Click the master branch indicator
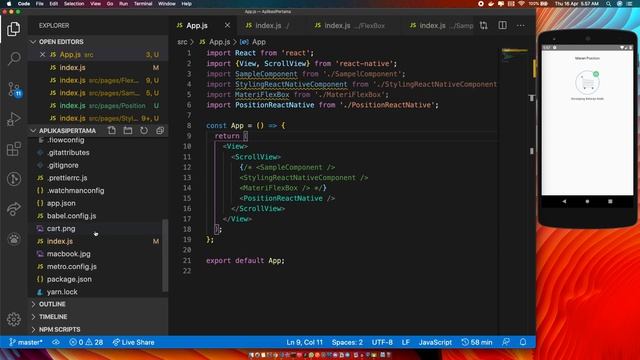This screenshot has height=360, width=640. pyautogui.click(x=26, y=342)
